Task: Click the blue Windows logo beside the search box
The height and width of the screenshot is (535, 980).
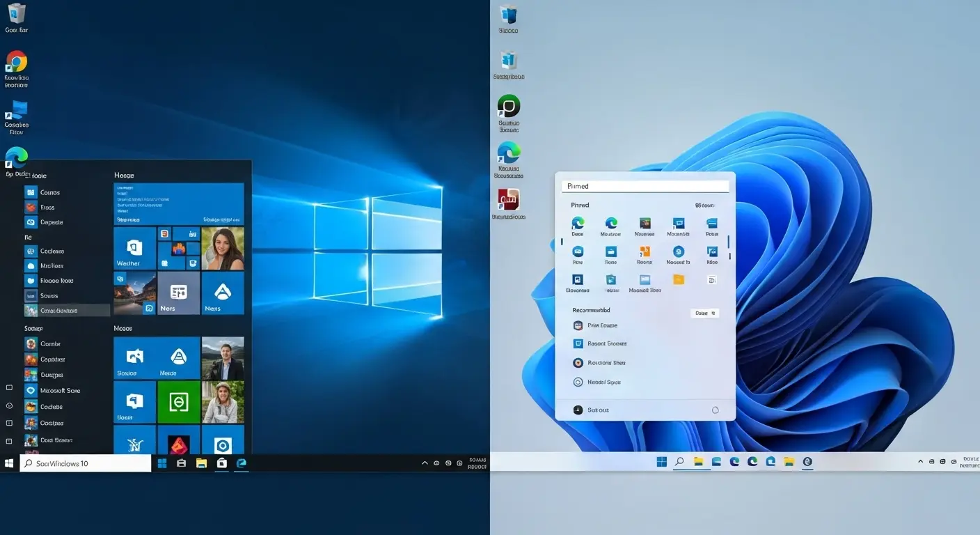Action: (162, 463)
